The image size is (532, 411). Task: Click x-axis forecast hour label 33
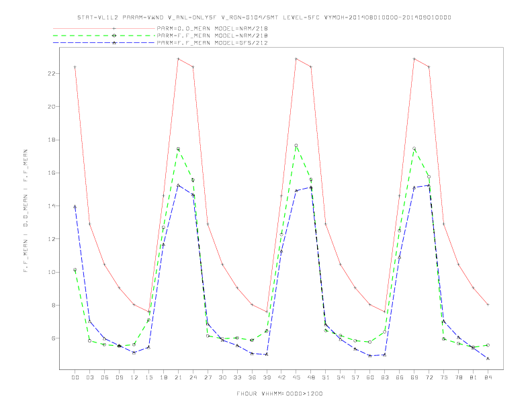[x=237, y=377]
